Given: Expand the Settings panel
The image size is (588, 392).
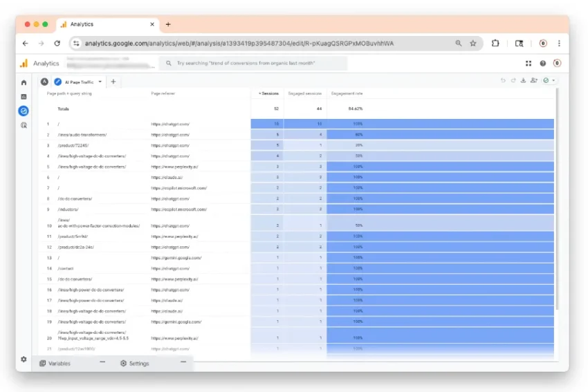Looking at the screenshot, I should (135, 363).
